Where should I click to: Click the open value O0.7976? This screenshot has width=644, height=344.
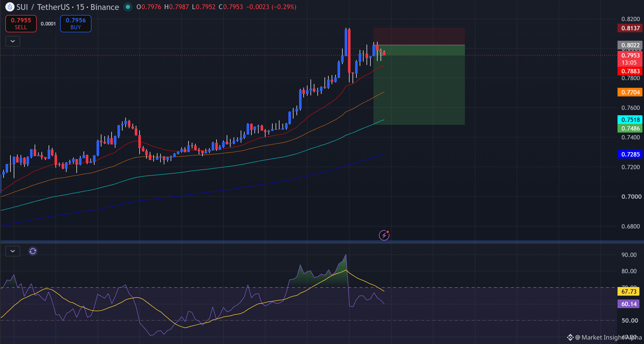[x=149, y=7]
